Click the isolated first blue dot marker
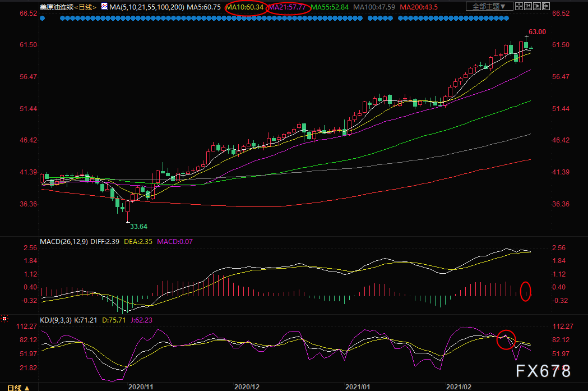The height and width of the screenshot is (391, 588). pos(43,18)
